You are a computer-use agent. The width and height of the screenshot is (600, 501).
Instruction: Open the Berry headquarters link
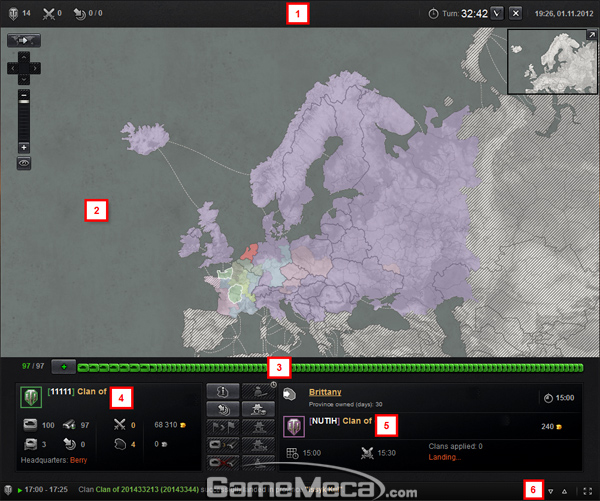78,460
